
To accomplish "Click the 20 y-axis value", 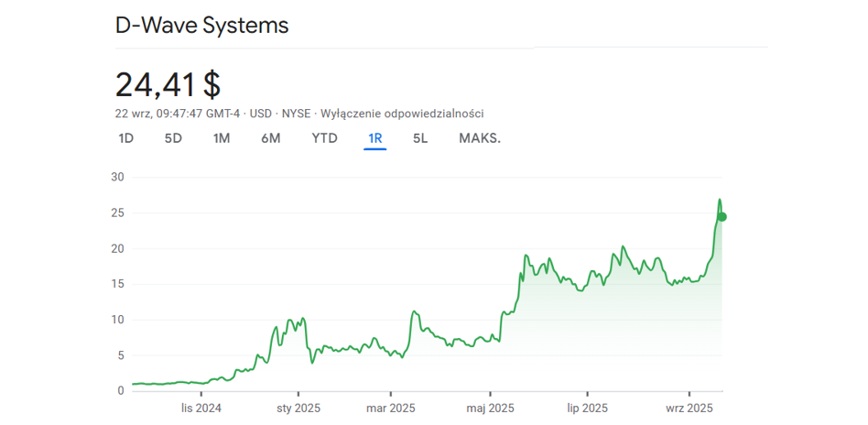I will [119, 249].
